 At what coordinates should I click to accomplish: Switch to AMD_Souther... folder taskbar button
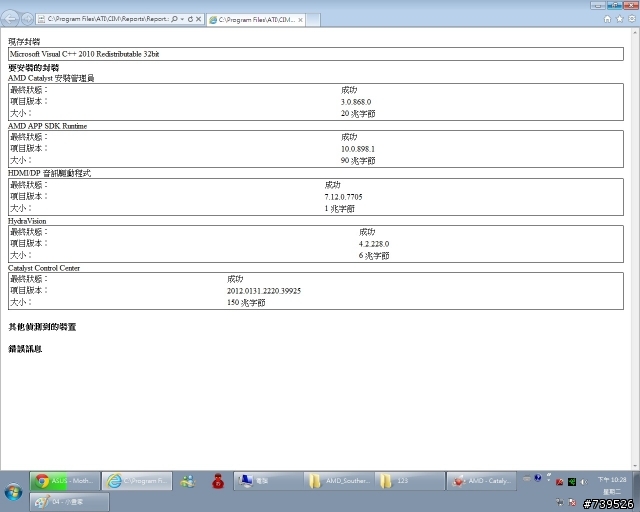(339, 481)
